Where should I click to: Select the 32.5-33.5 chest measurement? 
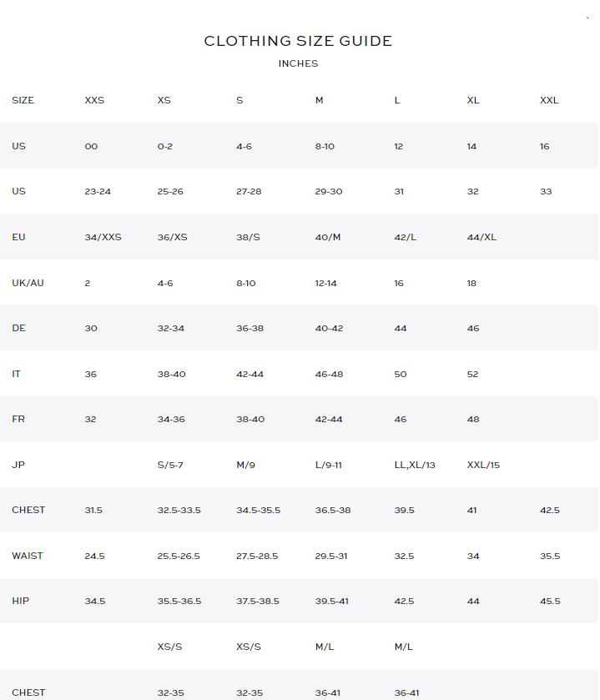coord(179,510)
